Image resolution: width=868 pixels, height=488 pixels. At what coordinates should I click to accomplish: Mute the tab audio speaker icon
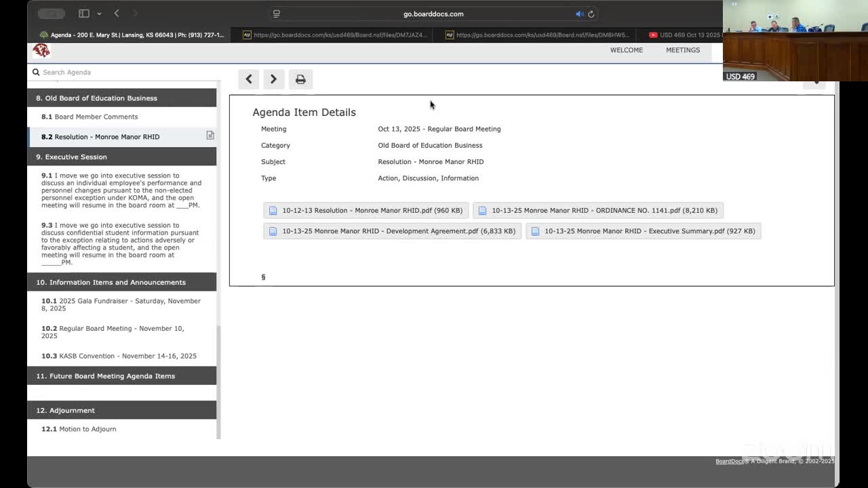pyautogui.click(x=580, y=14)
